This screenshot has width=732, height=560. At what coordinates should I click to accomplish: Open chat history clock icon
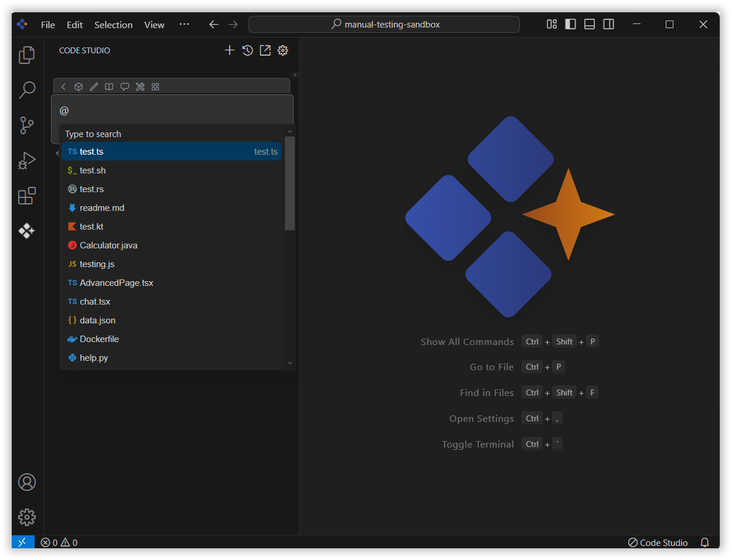(x=248, y=50)
